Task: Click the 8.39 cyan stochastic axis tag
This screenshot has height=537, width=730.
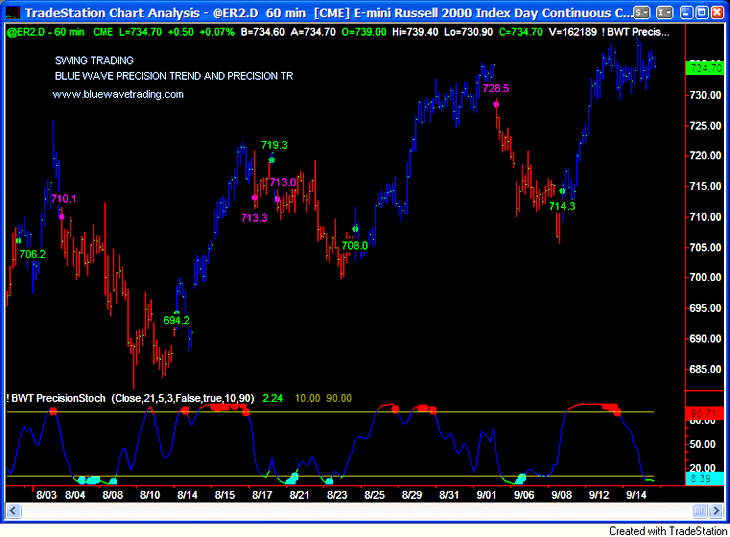Action: coord(704,478)
